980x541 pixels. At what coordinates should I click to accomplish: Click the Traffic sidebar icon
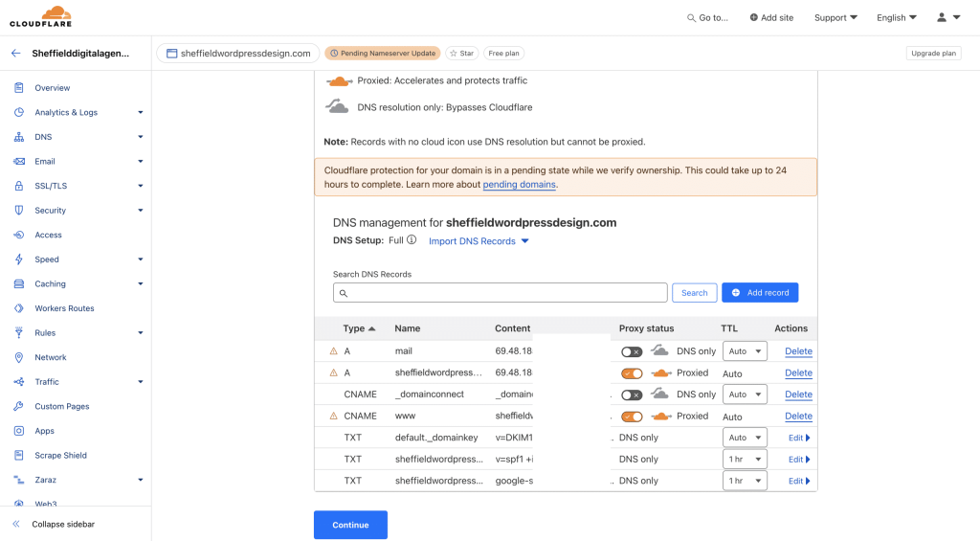point(19,381)
